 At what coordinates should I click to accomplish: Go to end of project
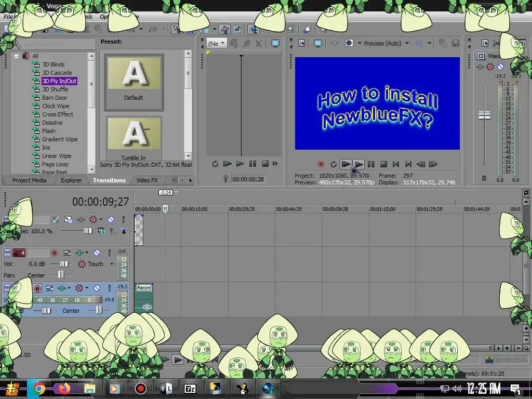point(408,164)
